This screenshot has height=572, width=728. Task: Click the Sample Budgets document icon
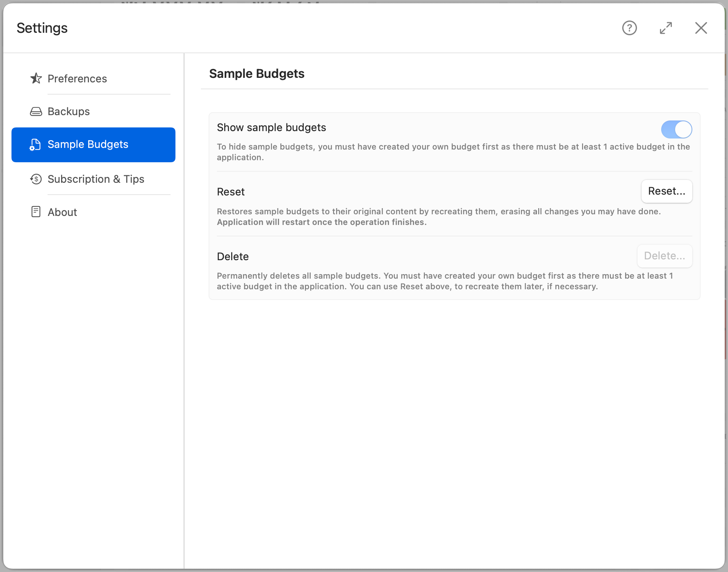click(35, 145)
